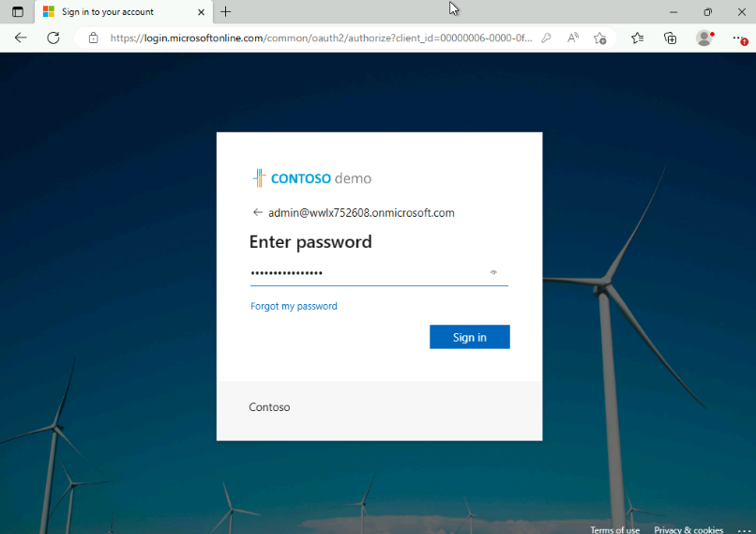View site information lock icon
Screen dimensions: 756x534
coord(93,38)
